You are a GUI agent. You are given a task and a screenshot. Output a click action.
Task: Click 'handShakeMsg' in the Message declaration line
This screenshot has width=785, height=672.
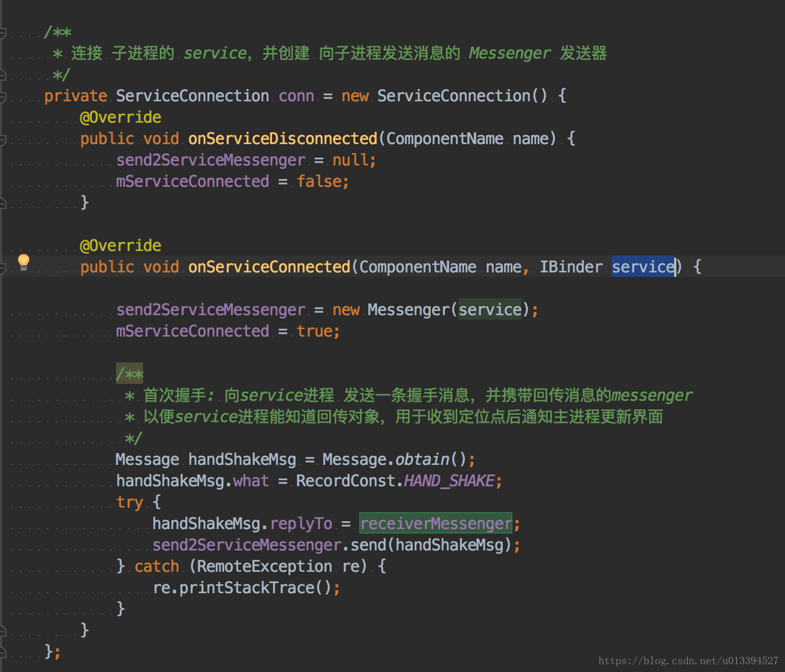coord(242,459)
